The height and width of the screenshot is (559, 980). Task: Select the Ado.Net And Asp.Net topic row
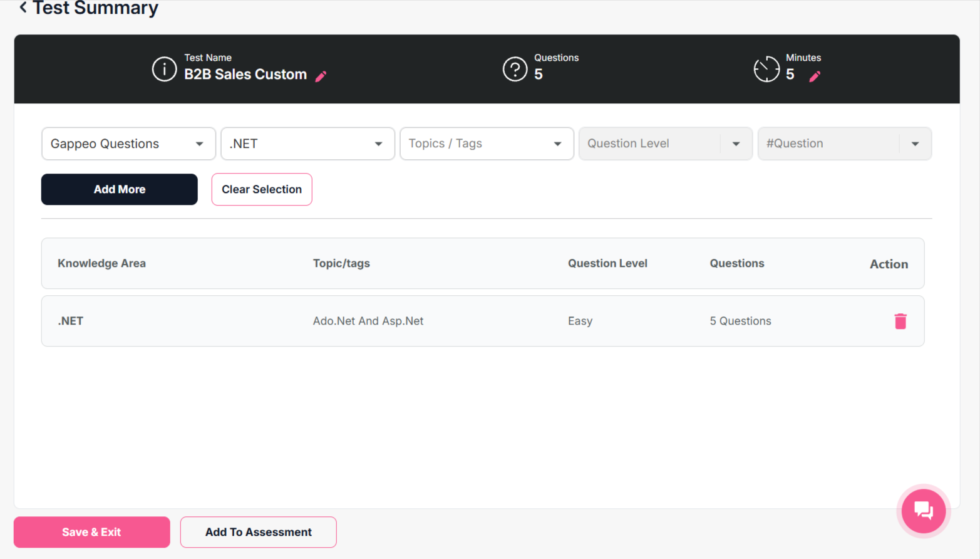pos(368,321)
